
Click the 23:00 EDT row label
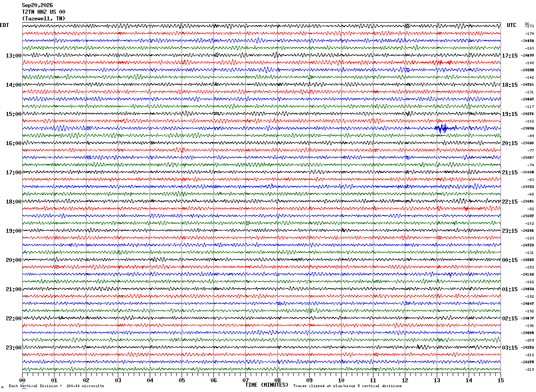point(13,348)
